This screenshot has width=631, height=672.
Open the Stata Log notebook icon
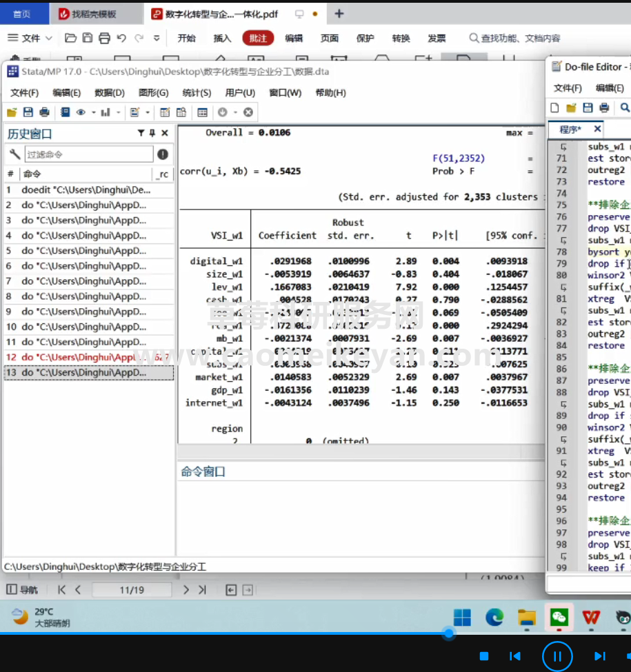click(65, 112)
